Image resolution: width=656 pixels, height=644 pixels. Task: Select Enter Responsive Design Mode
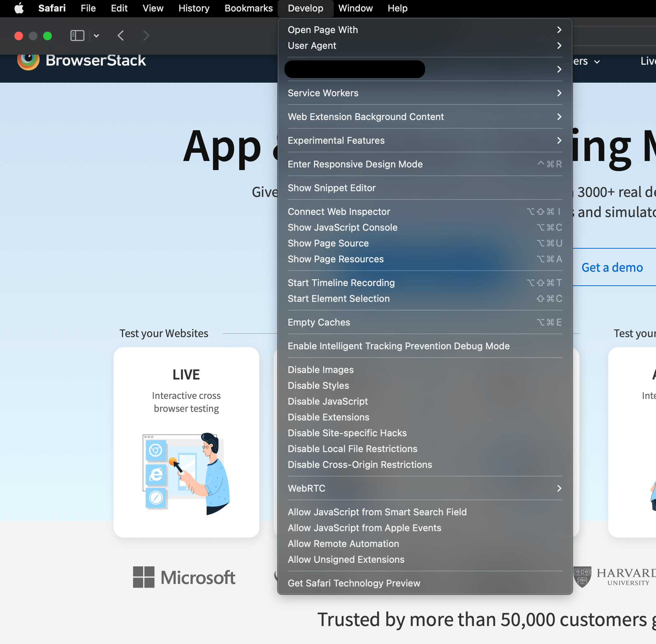click(355, 164)
